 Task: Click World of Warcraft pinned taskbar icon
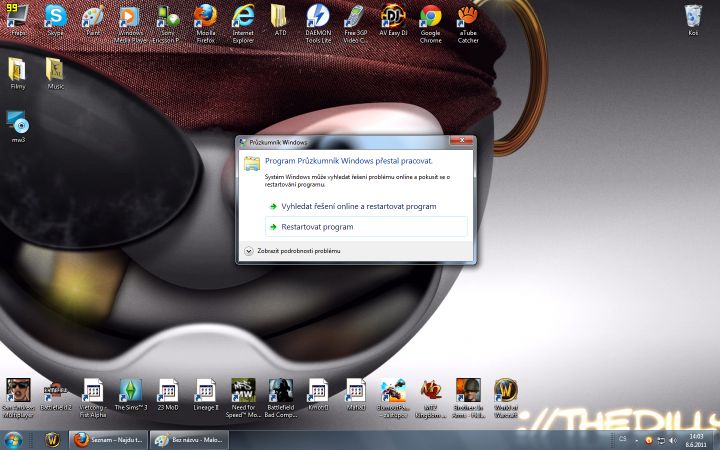pyautogui.click(x=52, y=440)
